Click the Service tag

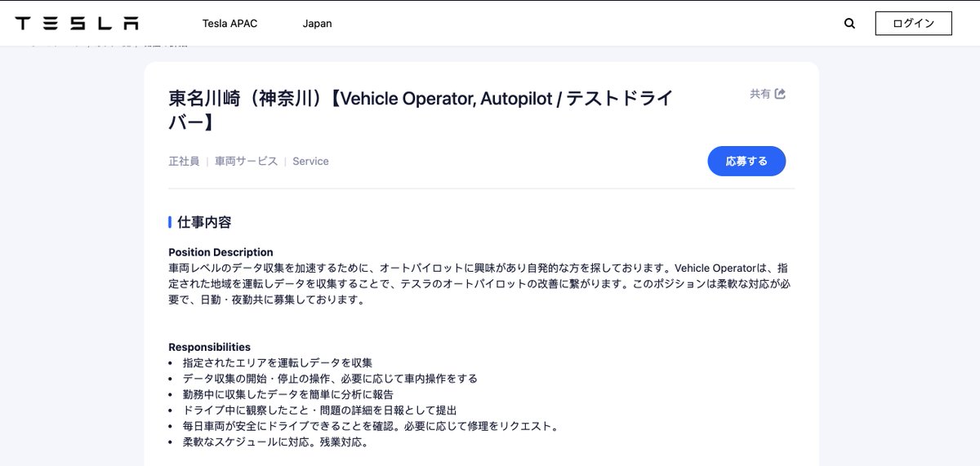click(310, 162)
